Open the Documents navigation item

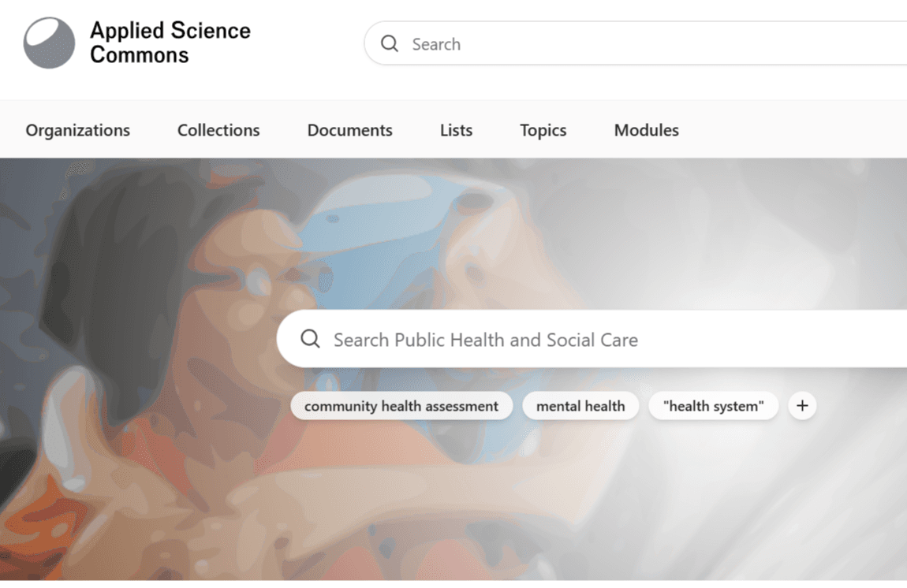tap(349, 130)
